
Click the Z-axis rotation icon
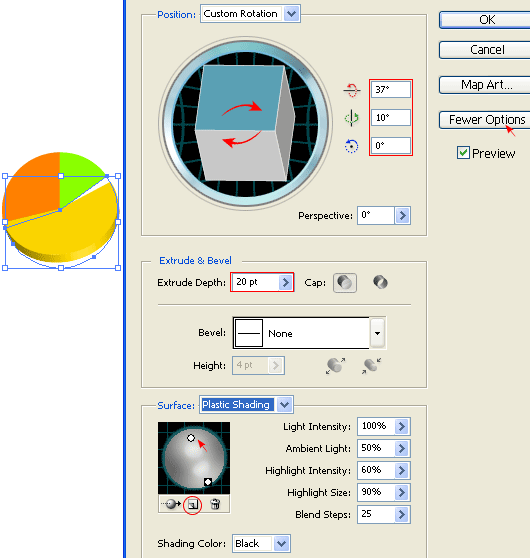tap(351, 146)
